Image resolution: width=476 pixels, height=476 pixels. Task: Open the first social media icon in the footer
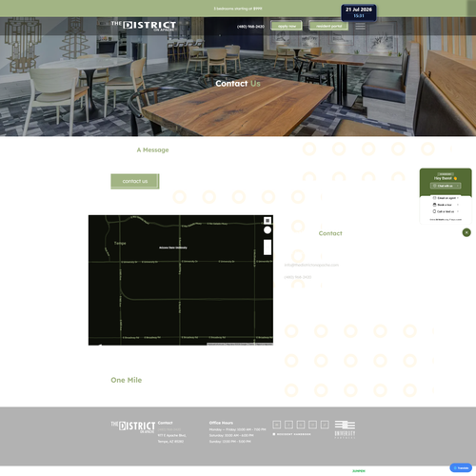tap(277, 425)
